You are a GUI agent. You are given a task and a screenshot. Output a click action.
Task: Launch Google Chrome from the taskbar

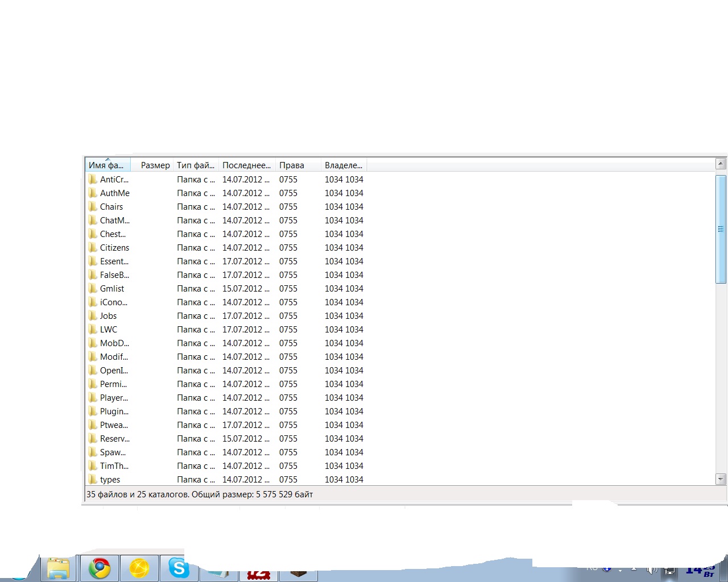click(x=100, y=568)
